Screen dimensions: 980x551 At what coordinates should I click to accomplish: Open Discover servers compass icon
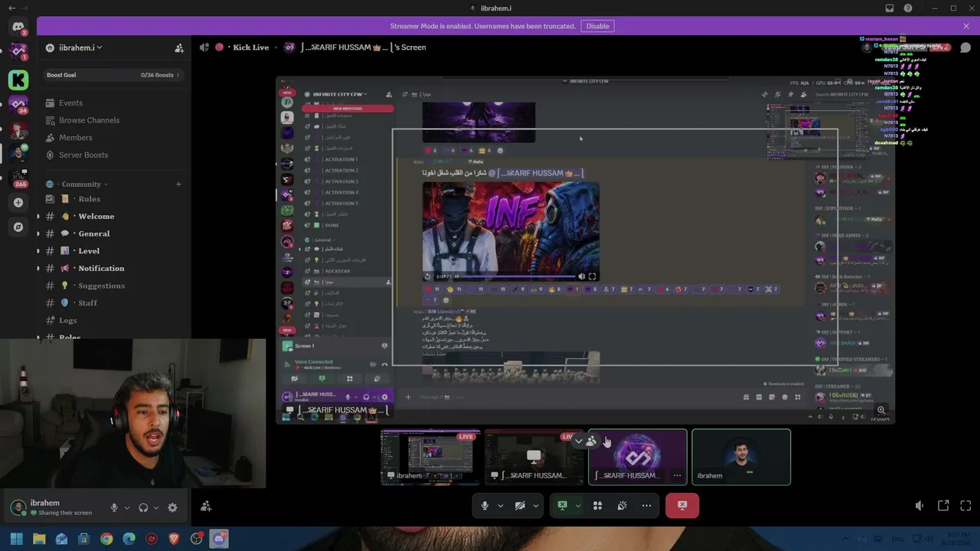click(x=18, y=227)
